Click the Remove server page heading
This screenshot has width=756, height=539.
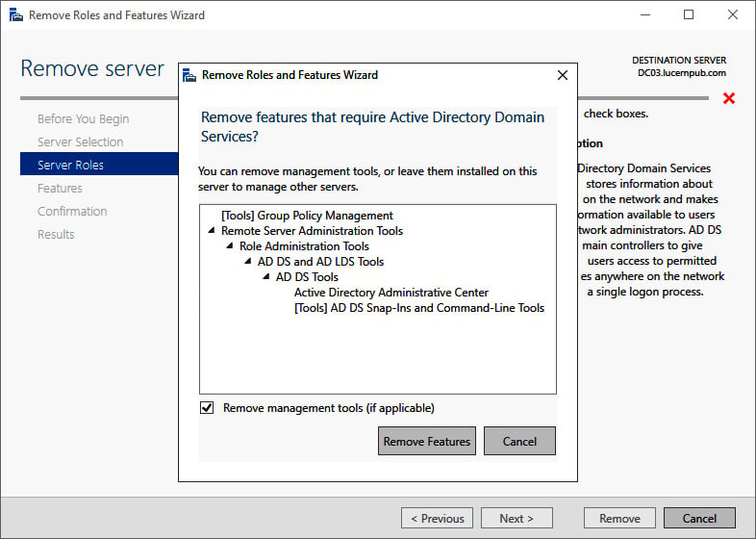tap(92, 68)
